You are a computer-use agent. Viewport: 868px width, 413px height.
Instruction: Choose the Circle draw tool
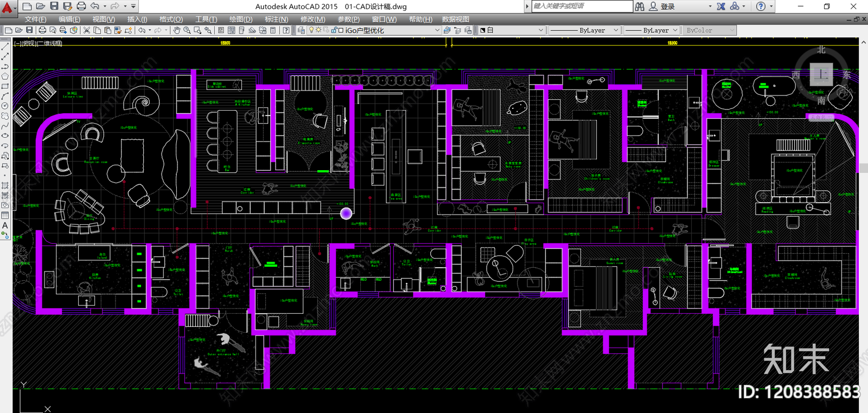tap(5, 106)
